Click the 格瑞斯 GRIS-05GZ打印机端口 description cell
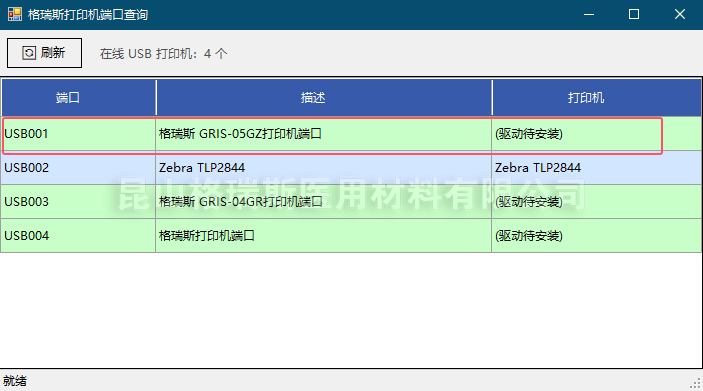This screenshot has width=703, height=391. click(x=324, y=134)
